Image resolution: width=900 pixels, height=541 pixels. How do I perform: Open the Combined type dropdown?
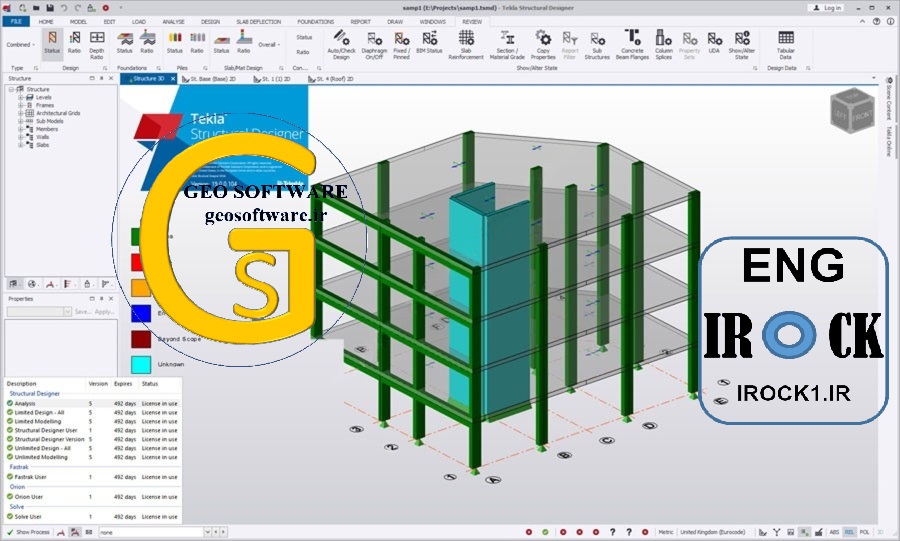21,45
